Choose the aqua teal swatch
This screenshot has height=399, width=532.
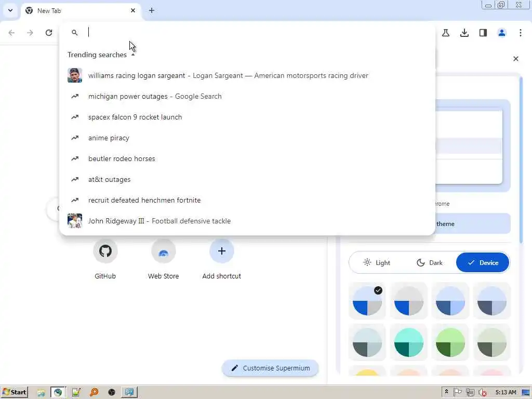[409, 342]
